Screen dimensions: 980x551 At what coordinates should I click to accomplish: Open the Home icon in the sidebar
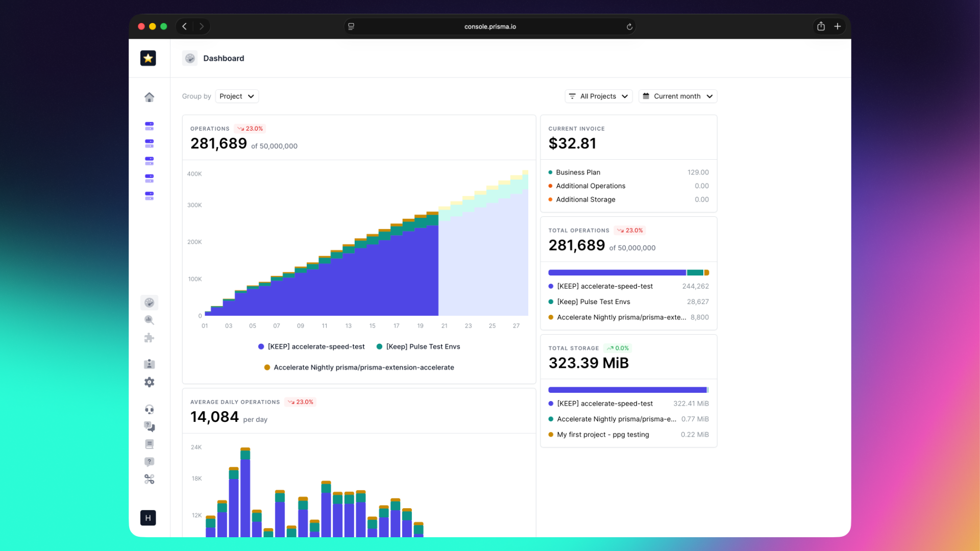pos(149,97)
